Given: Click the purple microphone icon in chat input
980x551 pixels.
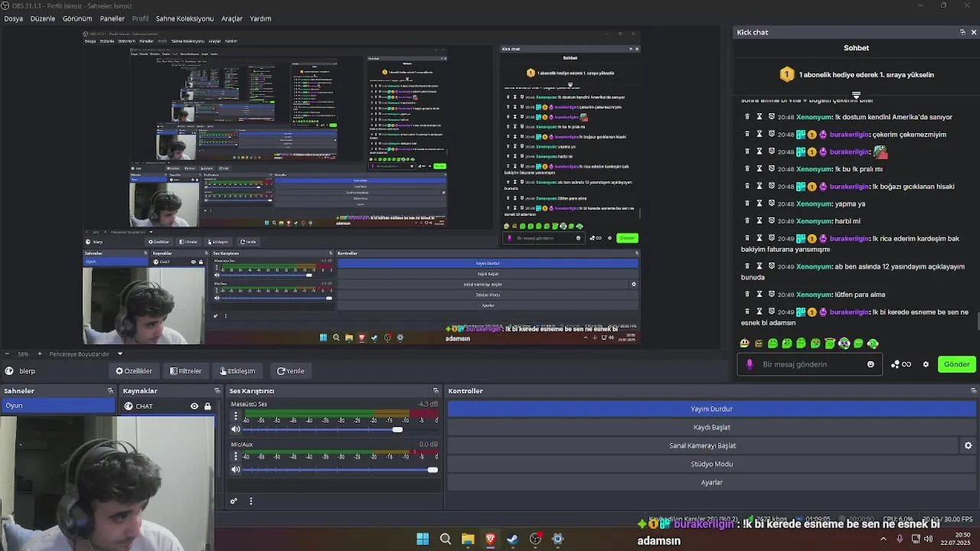Looking at the screenshot, I should 750,364.
